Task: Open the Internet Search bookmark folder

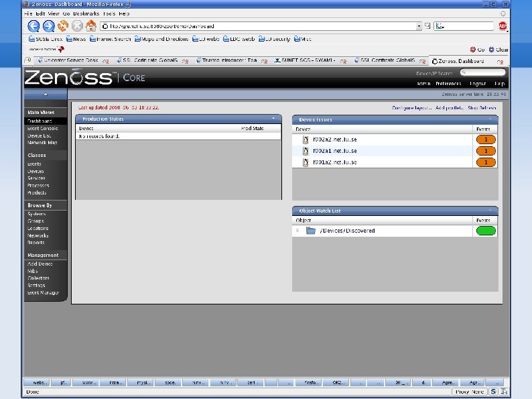Action: coord(110,39)
